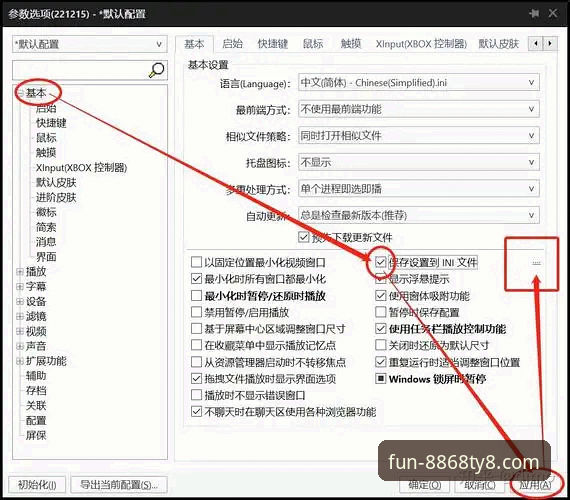Enable 在收藏菜单中显示播放记忆点
The image size is (570, 500).
coord(196,345)
